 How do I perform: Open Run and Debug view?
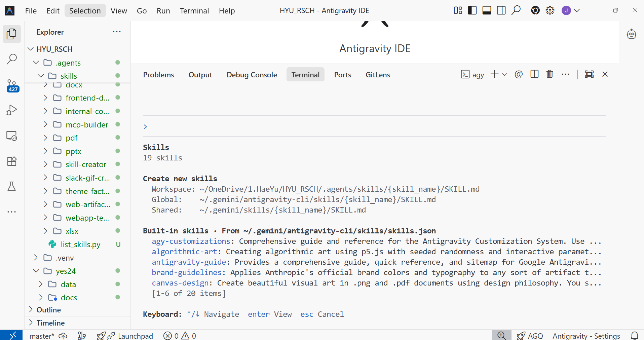point(12,110)
